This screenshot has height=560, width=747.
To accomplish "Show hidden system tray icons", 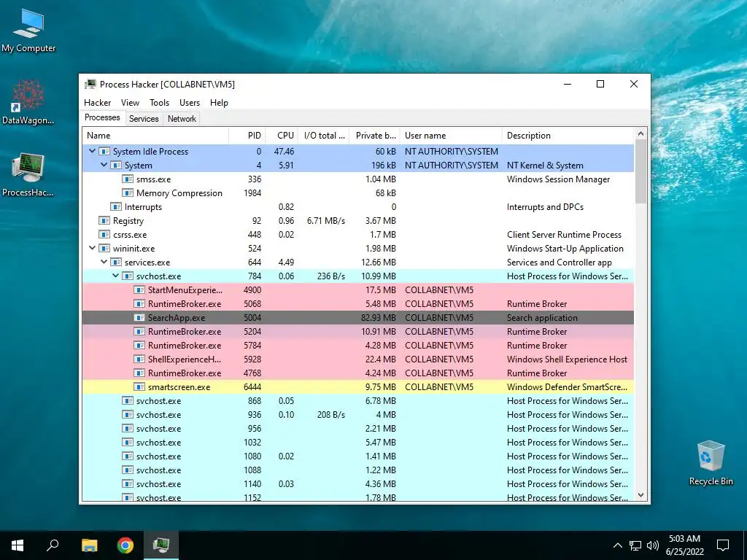I will (617, 545).
